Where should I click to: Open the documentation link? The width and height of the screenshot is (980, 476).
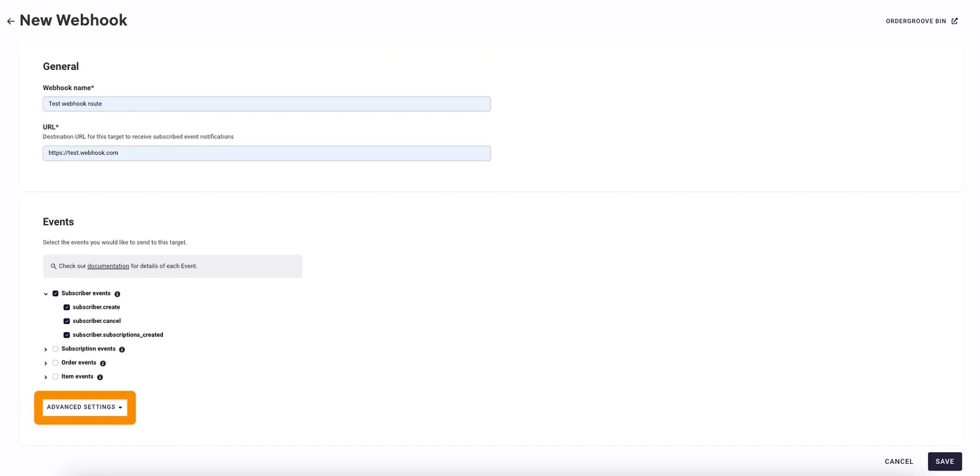(108, 266)
